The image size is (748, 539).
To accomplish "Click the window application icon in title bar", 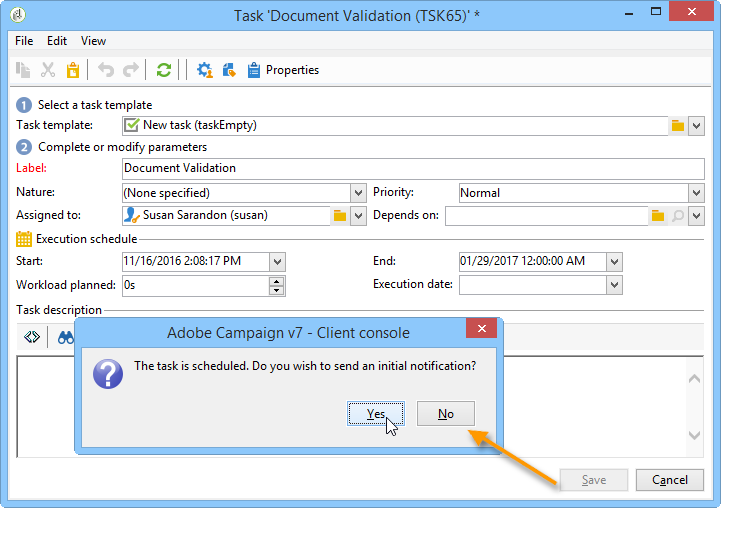I will click(x=18, y=15).
